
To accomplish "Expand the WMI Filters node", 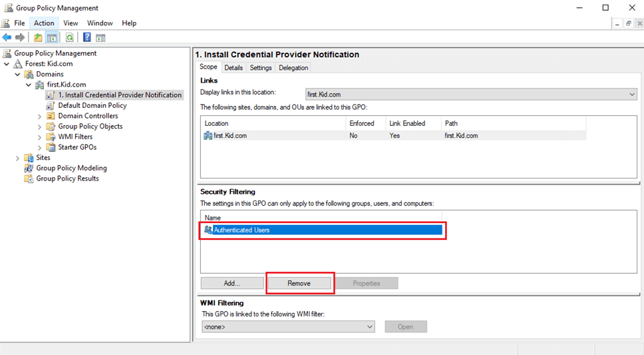I will (x=39, y=137).
